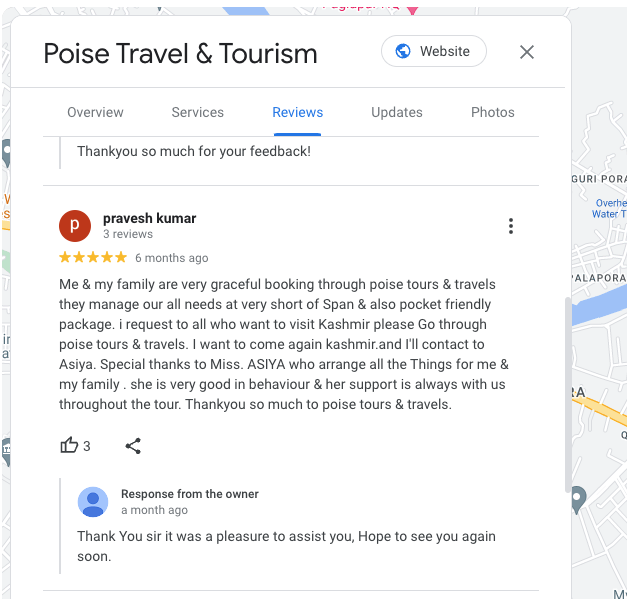Open pravesh kumar reviewer name link
This screenshot has height=599, width=627.
tap(150, 218)
